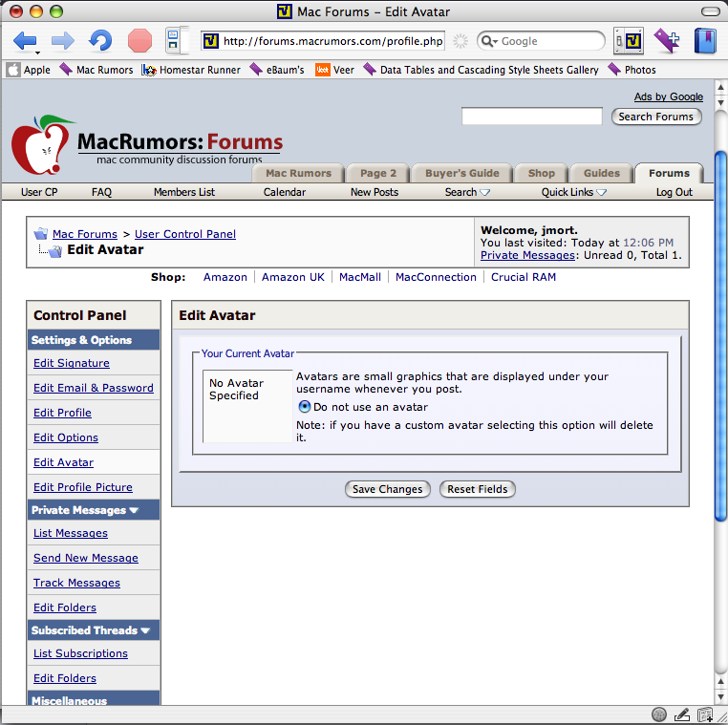Viewport: 728px width, 725px height.
Task: Click the browser Back arrow
Action: (x=24, y=41)
